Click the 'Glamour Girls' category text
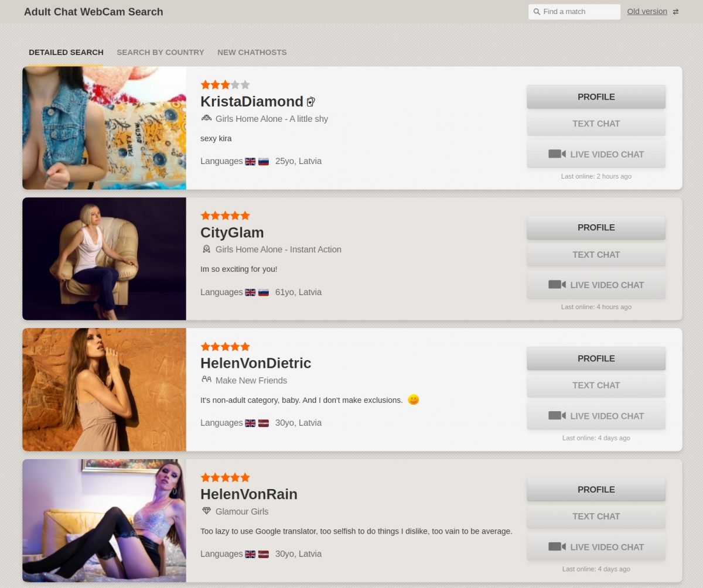The width and height of the screenshot is (703, 588). (242, 511)
